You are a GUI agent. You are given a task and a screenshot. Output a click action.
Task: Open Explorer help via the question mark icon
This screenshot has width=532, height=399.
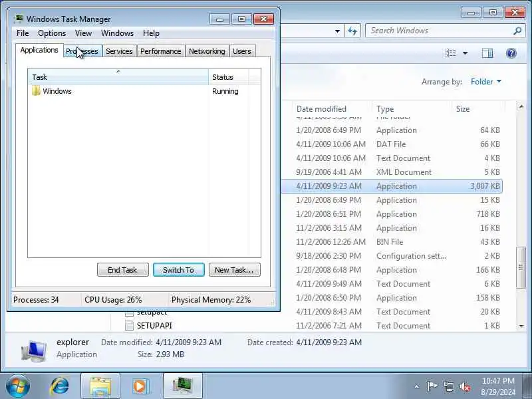coord(511,53)
